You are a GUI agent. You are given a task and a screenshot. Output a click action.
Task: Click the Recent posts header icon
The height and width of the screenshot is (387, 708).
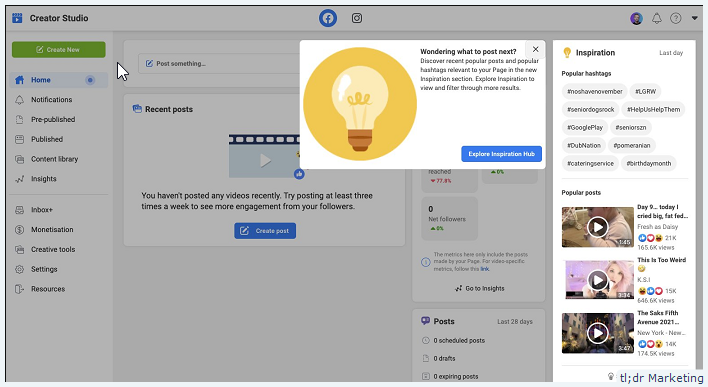tap(137, 109)
